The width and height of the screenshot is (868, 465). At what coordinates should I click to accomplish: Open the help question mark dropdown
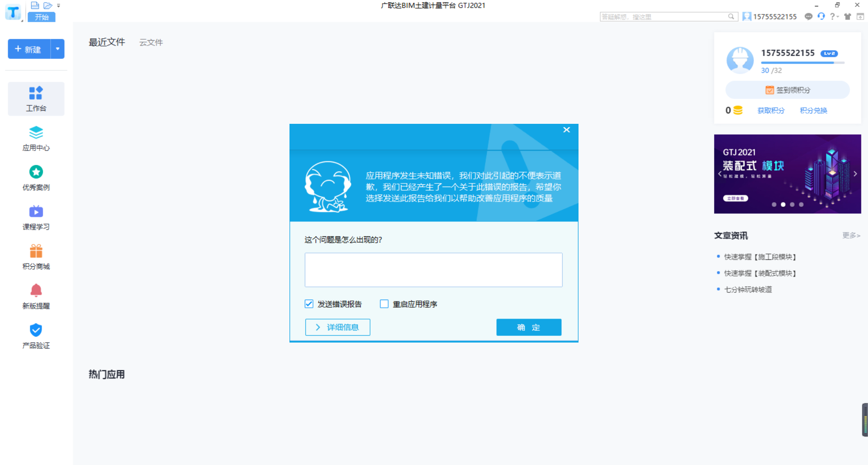834,17
